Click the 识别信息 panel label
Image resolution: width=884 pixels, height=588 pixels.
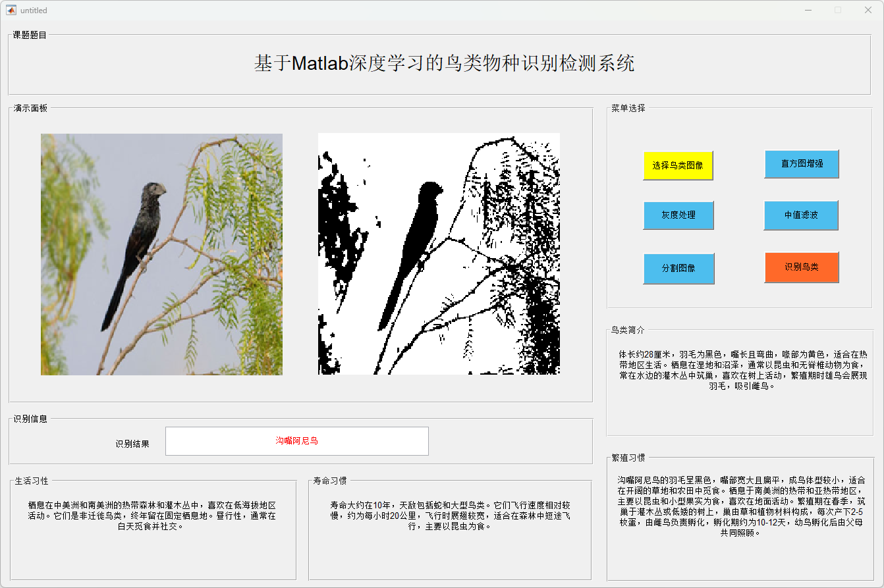pyautogui.click(x=31, y=419)
